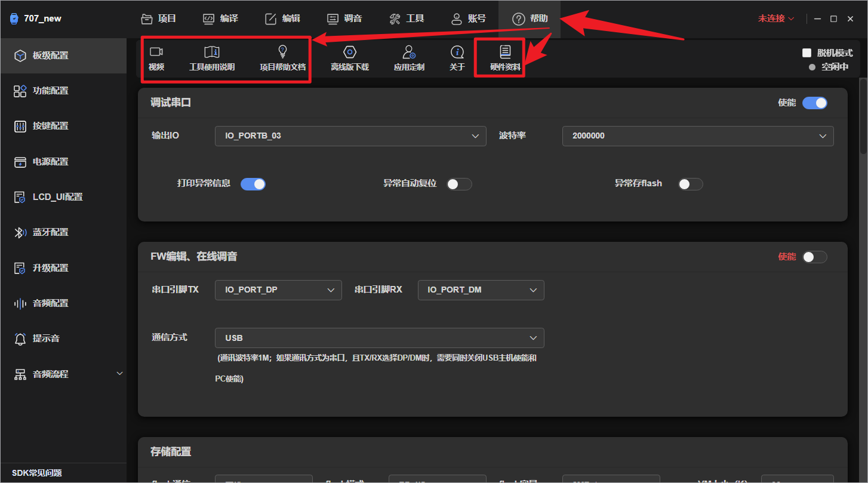This screenshot has width=868, height=483.
Task: Open the 波特率 dropdown showing 2000000
Action: coord(698,136)
